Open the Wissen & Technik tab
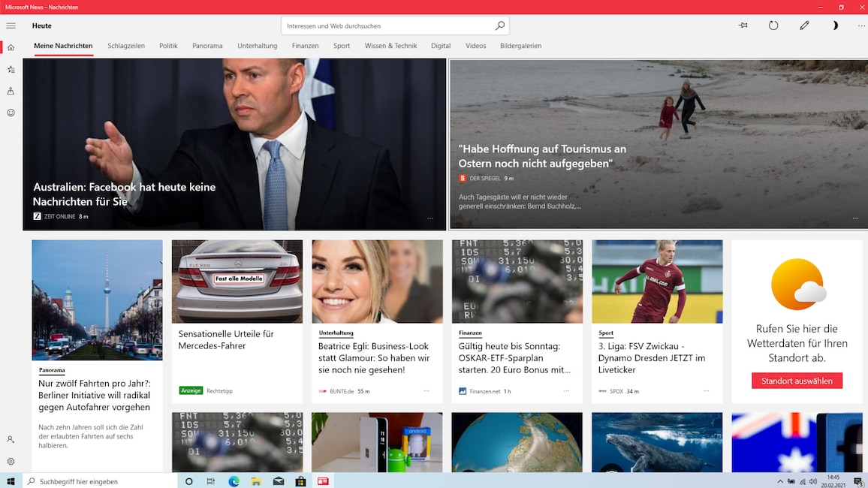The width and height of the screenshot is (868, 488). coord(390,46)
